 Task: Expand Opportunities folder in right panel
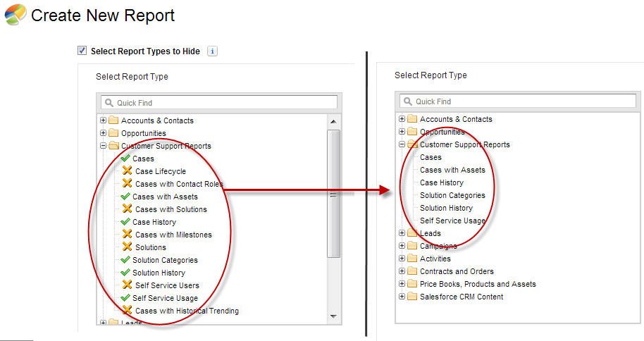click(x=402, y=132)
